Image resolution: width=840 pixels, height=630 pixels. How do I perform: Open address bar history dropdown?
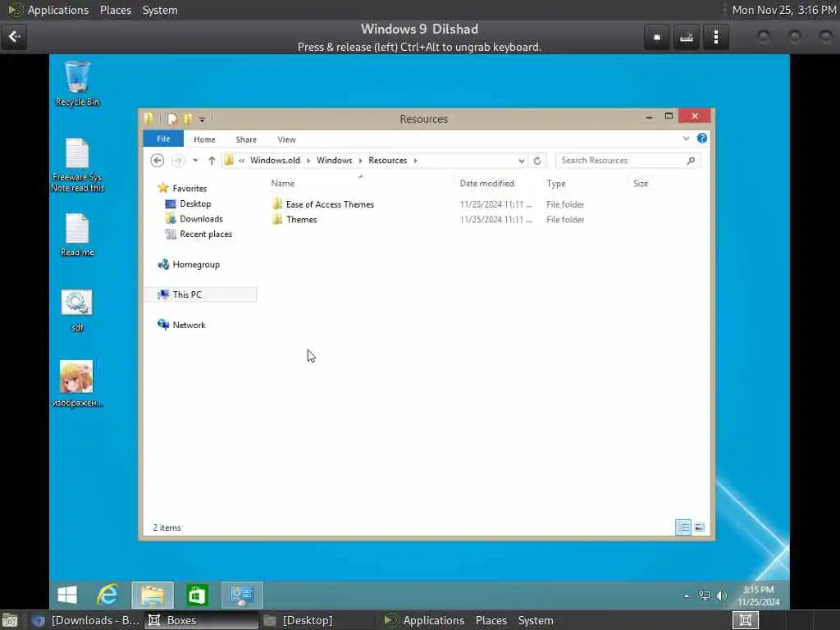point(521,160)
